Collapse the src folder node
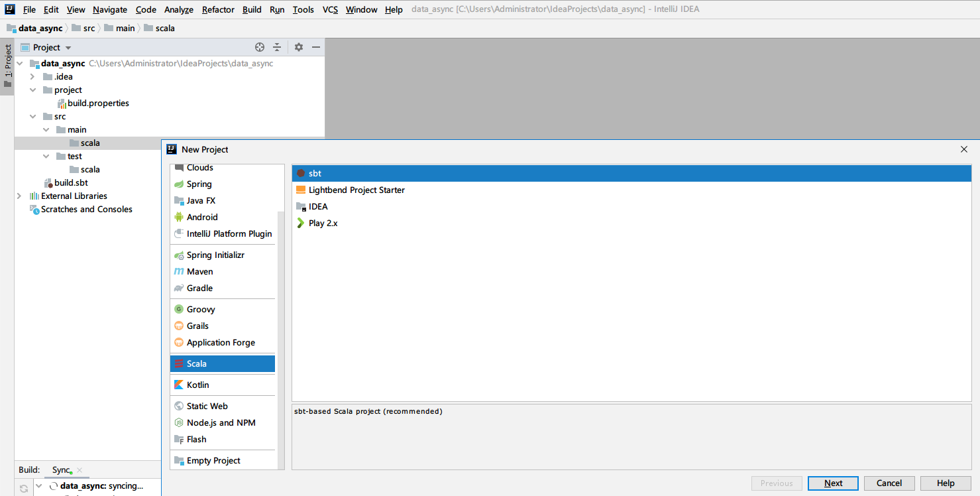Viewport: 980px width, 496px height. point(32,117)
